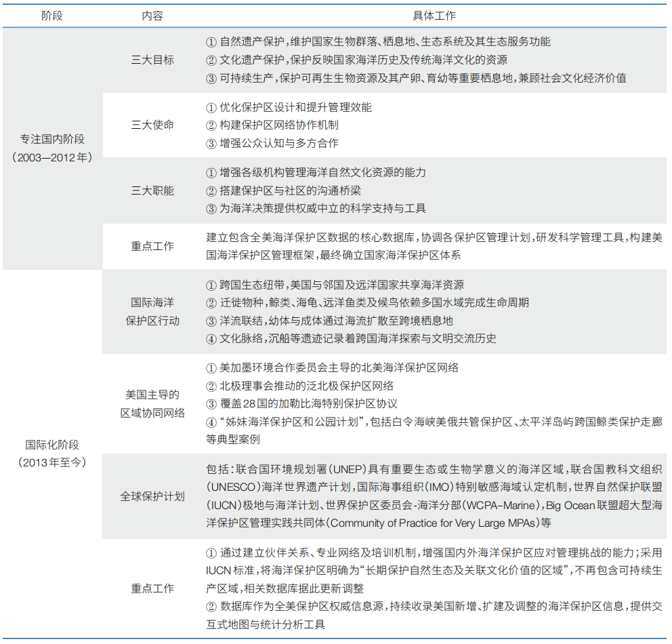Click the line ① 美加墨环境合作委员会主导的北美海洋保护区网络
This screenshot has width=672, height=644.
pyautogui.click(x=332, y=368)
